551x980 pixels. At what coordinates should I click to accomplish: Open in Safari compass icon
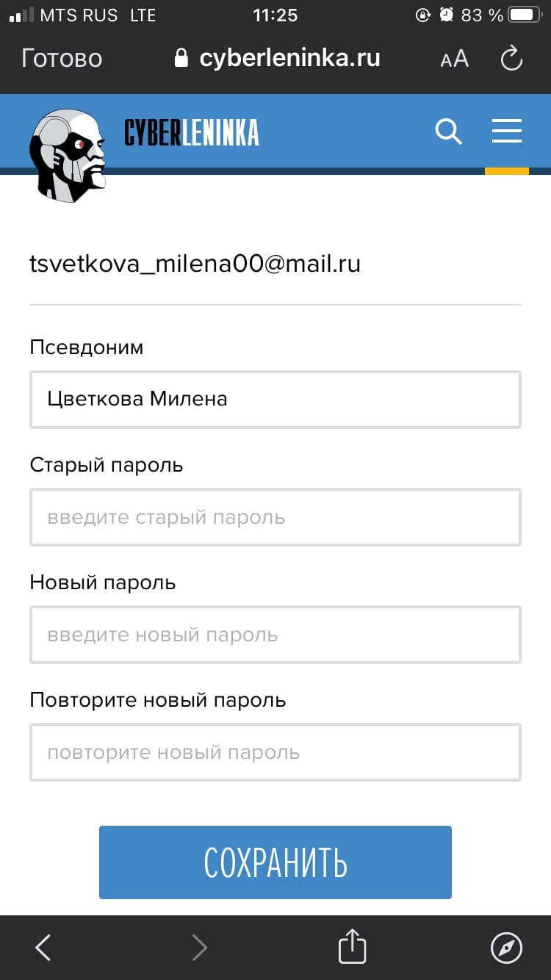(506, 948)
